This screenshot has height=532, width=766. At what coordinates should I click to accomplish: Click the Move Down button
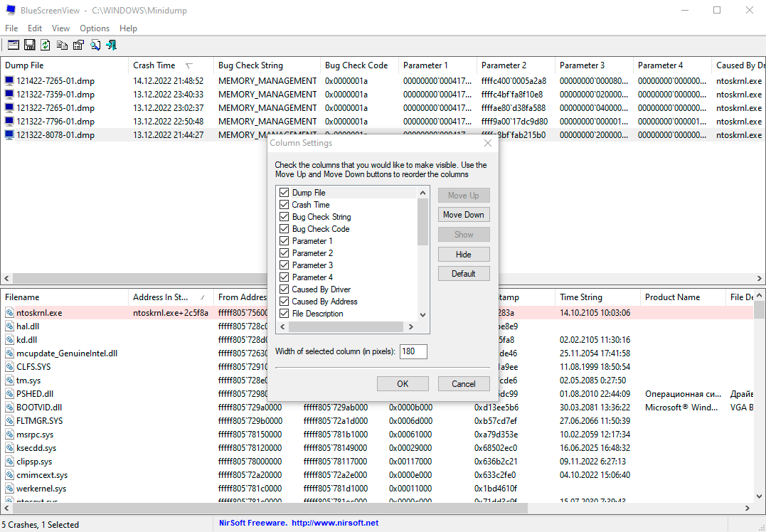464,215
